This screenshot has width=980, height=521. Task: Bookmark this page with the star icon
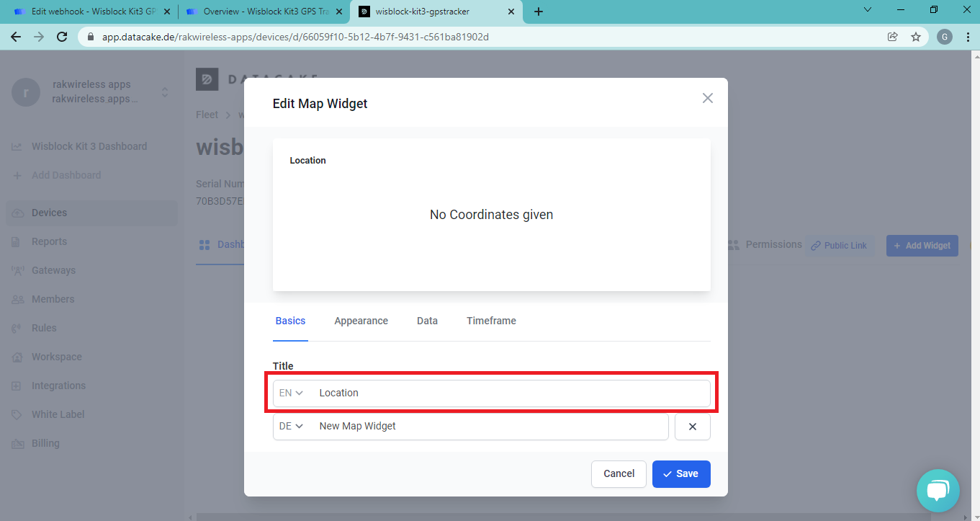(x=916, y=37)
